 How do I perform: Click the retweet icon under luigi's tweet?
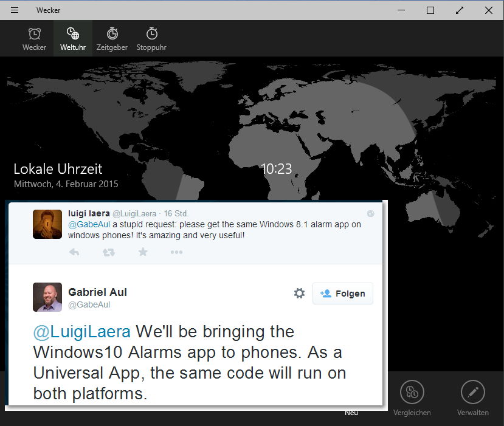(109, 253)
